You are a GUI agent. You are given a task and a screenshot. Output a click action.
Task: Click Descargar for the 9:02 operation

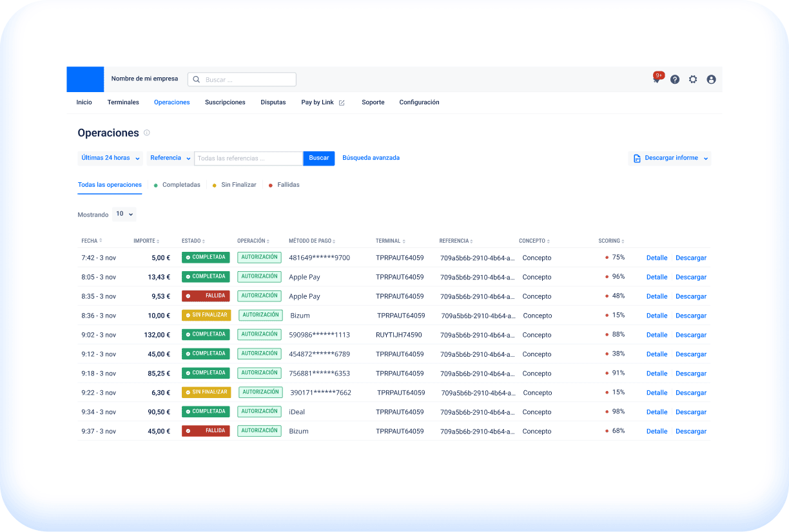point(691,335)
